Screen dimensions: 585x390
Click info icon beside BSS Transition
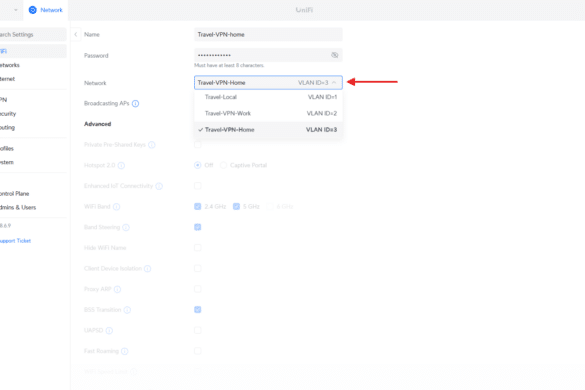pos(127,310)
